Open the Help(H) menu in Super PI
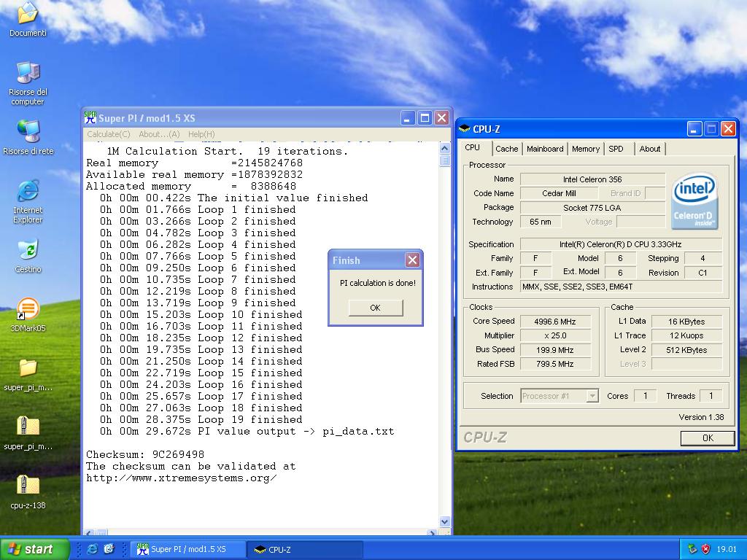 (201, 134)
